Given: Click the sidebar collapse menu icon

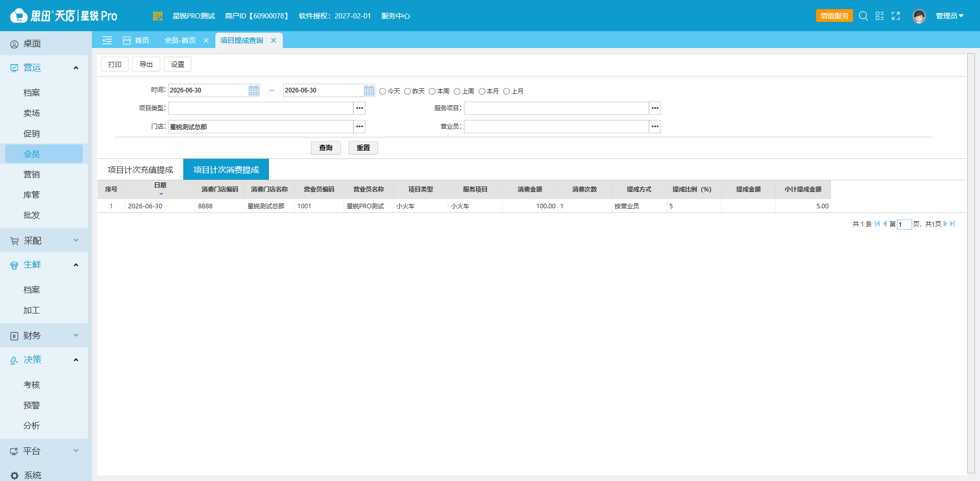Looking at the screenshot, I should coord(107,40).
